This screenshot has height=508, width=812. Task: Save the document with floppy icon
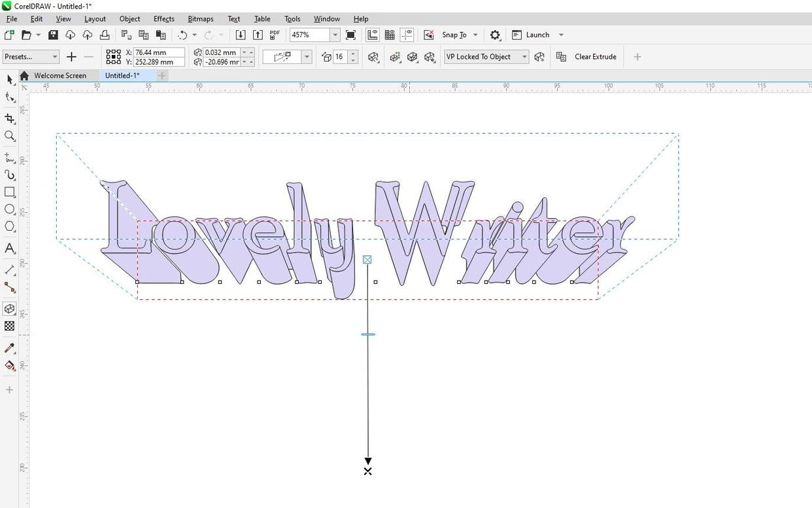click(53, 35)
